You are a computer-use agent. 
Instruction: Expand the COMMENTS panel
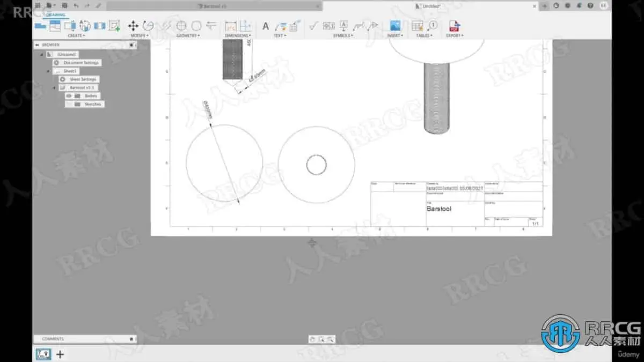131,339
